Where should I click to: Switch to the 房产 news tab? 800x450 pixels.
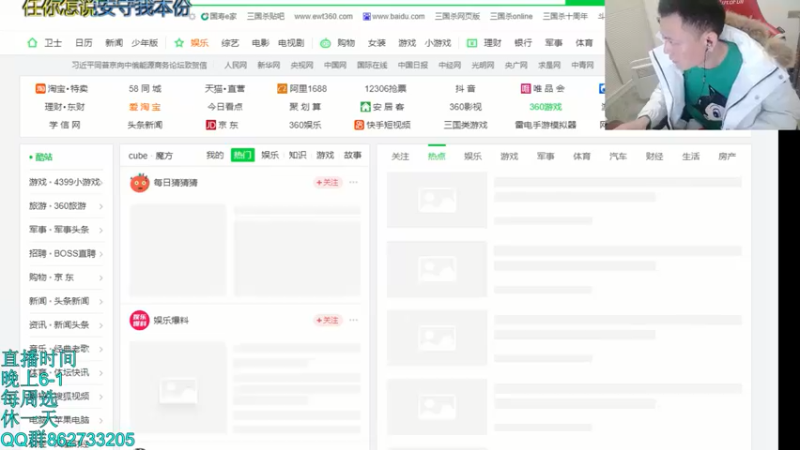[727, 156]
